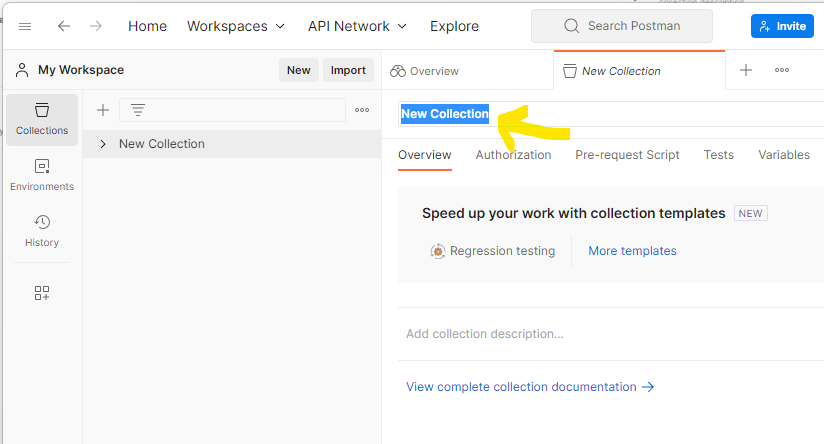This screenshot has width=824, height=444.
Task: Expand the API Network dropdown
Action: 357,26
